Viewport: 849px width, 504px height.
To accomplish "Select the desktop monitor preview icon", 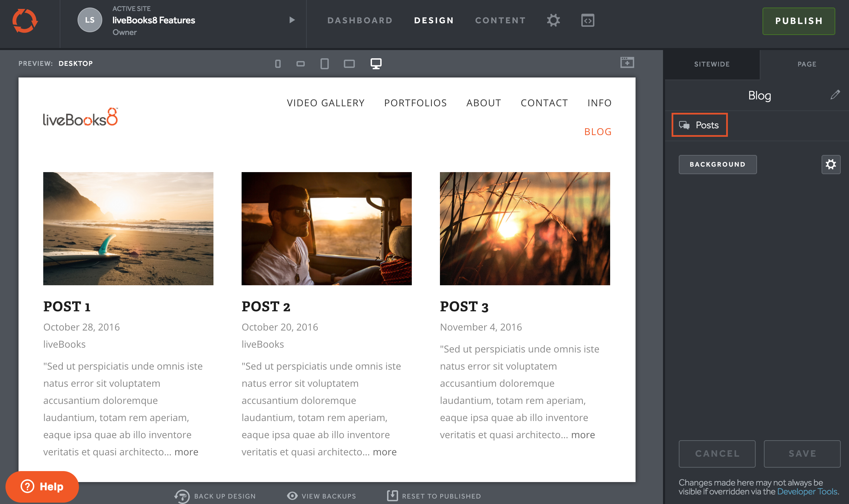I will click(376, 64).
